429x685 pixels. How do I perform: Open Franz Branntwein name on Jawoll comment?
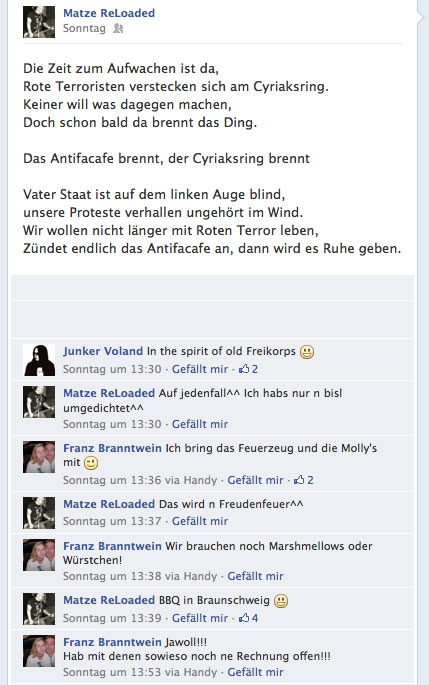click(x=112, y=642)
